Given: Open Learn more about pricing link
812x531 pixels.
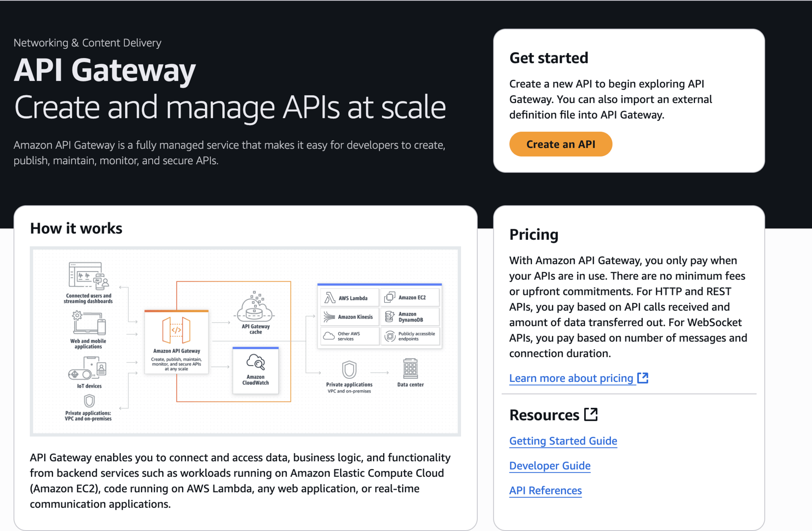Looking at the screenshot, I should pyautogui.click(x=571, y=378).
